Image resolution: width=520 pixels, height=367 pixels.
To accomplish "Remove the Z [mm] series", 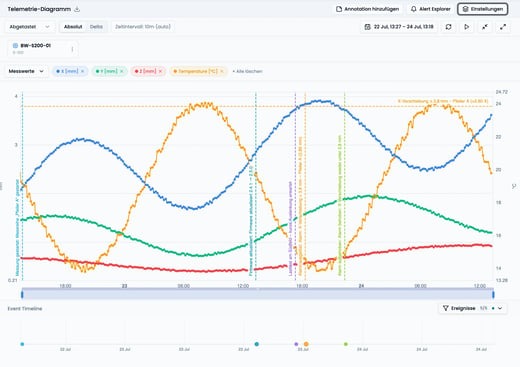I will pos(160,71).
